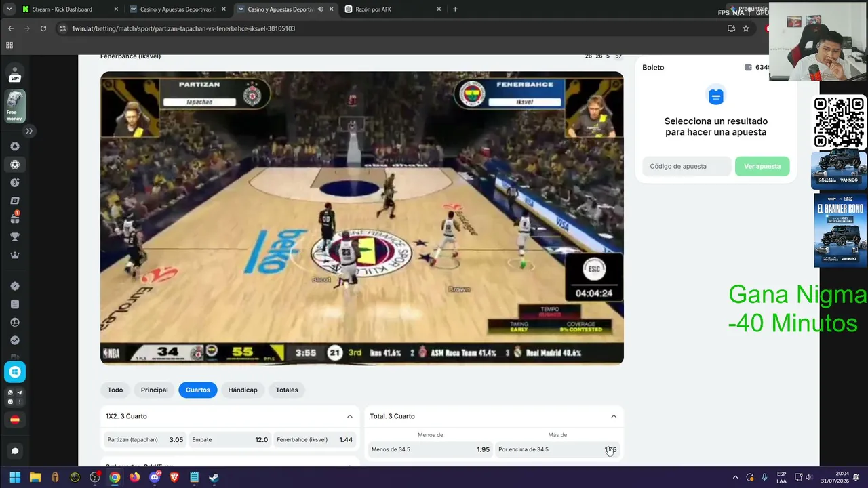868x488 pixels.
Task: Click the live basketball match video stream
Action: click(362, 218)
